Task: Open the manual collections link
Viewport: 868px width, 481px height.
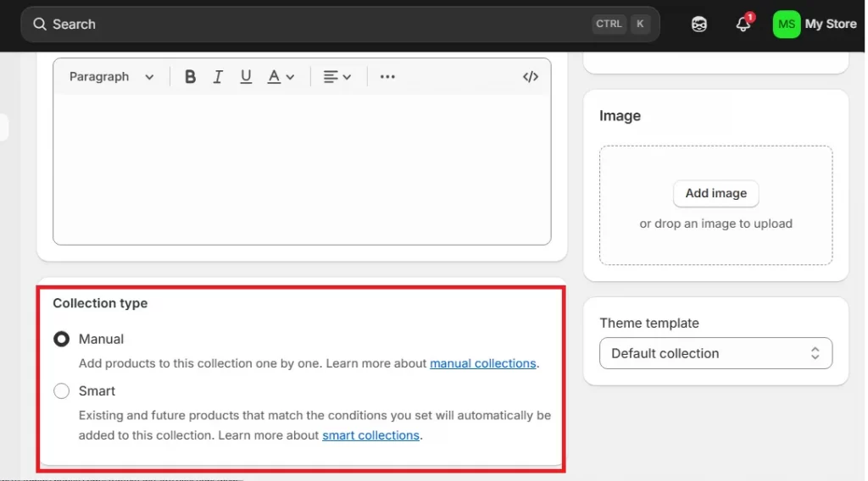Action: (x=482, y=363)
